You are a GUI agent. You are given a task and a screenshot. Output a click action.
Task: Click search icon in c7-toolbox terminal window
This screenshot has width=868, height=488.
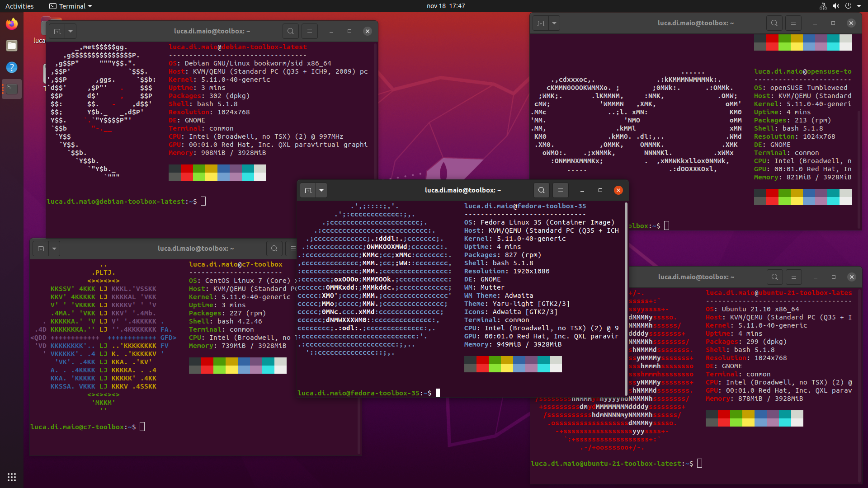(x=274, y=249)
